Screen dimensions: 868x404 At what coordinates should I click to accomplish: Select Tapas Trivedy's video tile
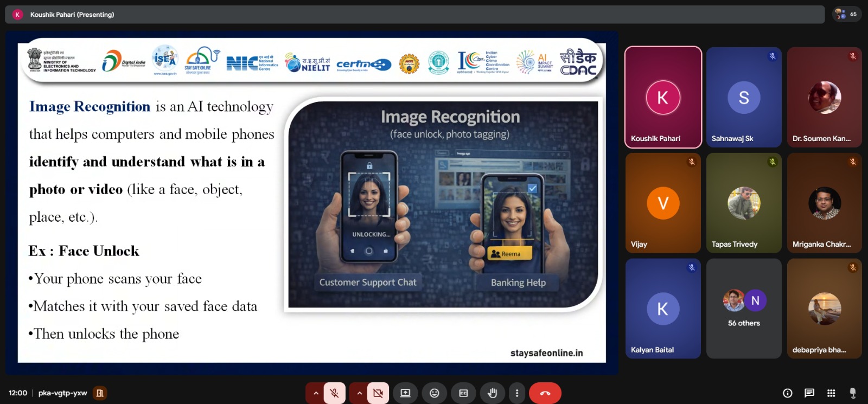(744, 203)
